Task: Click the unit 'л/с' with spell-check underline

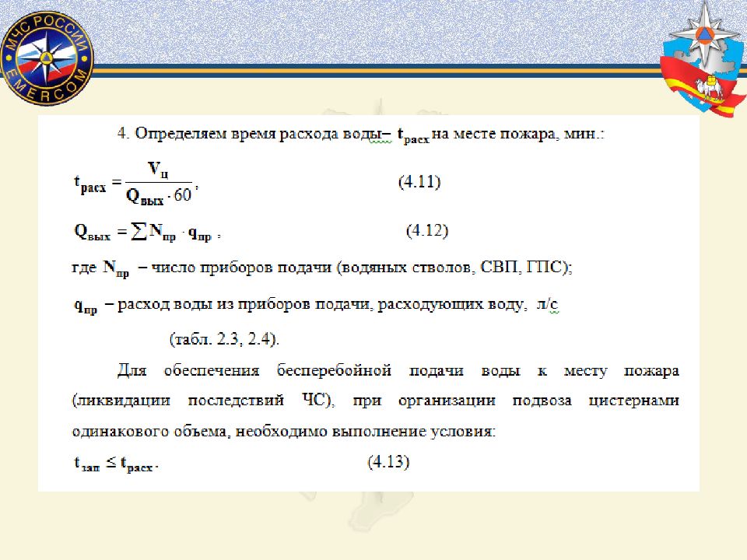Action: (x=547, y=304)
